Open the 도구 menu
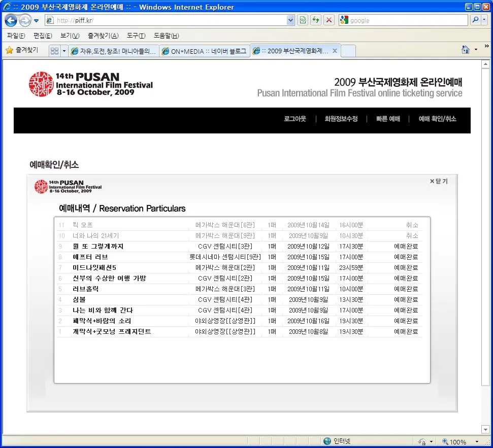The image size is (493, 448). [x=136, y=36]
